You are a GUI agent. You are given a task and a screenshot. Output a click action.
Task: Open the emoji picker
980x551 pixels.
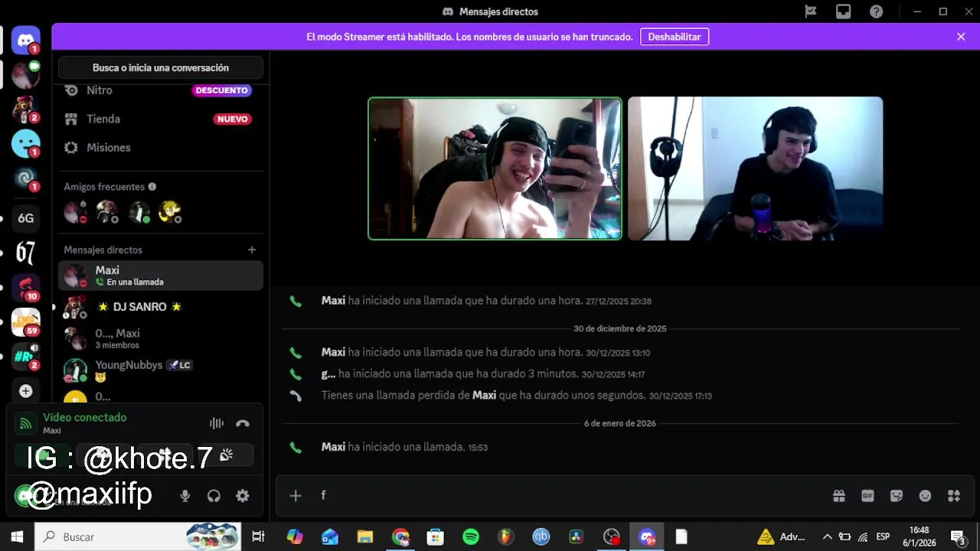[925, 496]
